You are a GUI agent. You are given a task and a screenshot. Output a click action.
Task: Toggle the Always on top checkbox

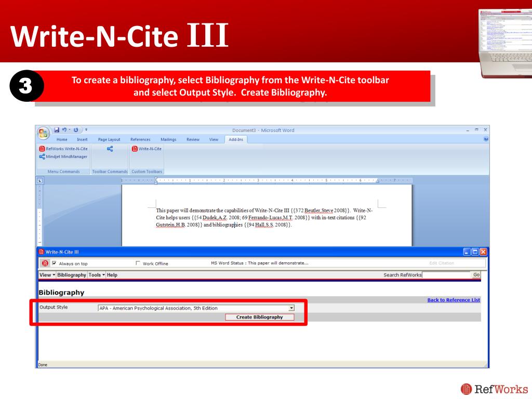pos(54,263)
